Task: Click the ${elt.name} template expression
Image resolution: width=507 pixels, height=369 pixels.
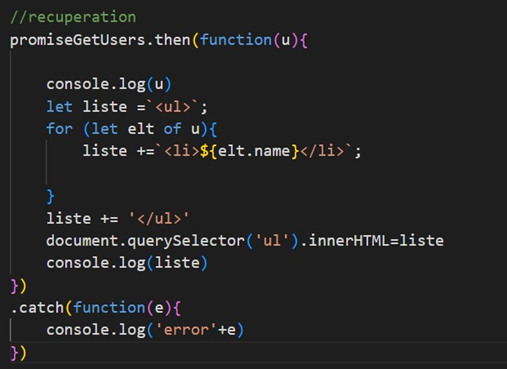Action: [250, 151]
